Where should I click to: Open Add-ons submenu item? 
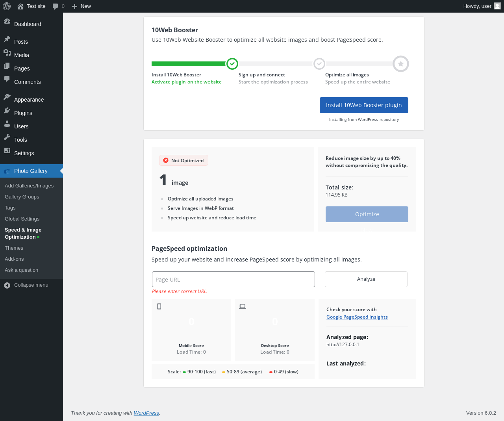[x=14, y=259]
